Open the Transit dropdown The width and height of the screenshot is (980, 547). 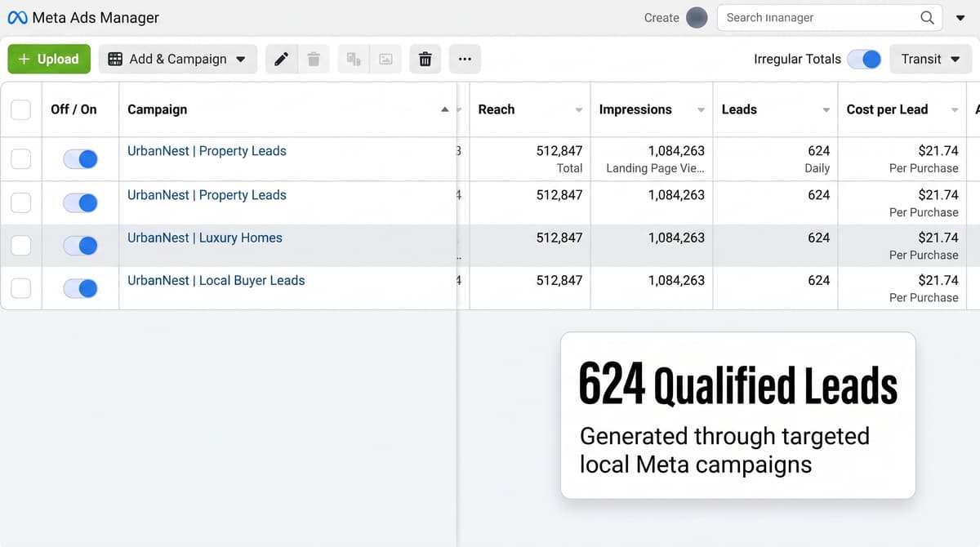[930, 59]
